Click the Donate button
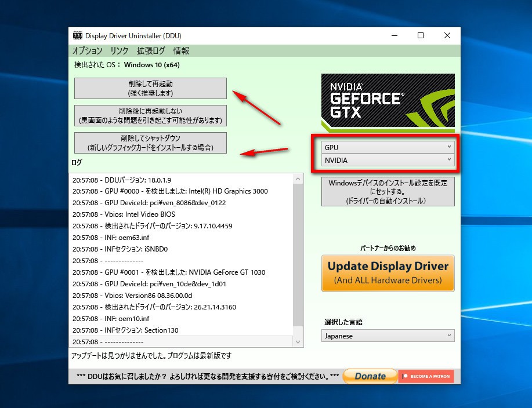The height and width of the screenshot is (408, 532). coord(370,376)
